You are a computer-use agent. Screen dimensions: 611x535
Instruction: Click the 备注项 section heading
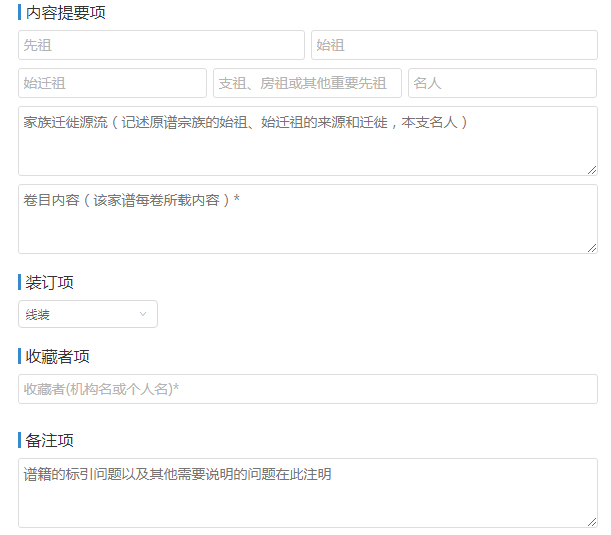pyautogui.click(x=50, y=441)
